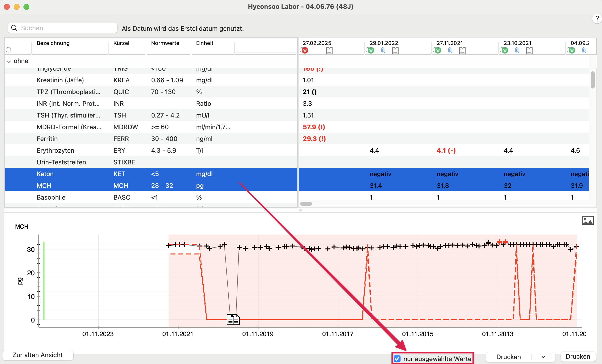This screenshot has width=602, height=364.
Task: Select the INR (Int. Norm. Prot... row
Action: pos(151,104)
